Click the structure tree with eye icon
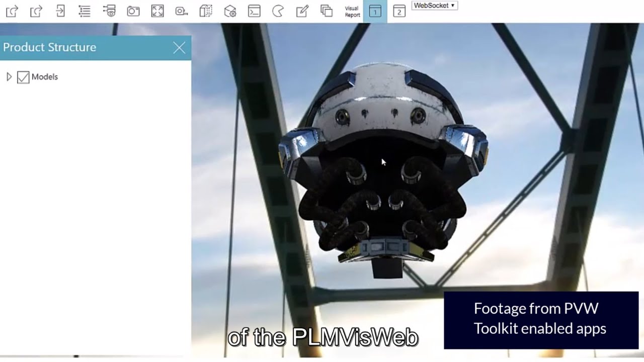This screenshot has width=644, height=362. click(x=109, y=11)
